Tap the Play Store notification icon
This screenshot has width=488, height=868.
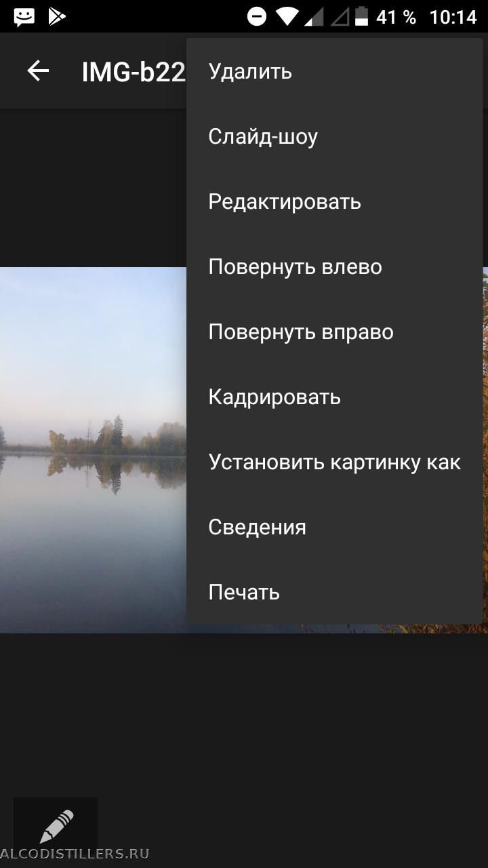point(58,16)
